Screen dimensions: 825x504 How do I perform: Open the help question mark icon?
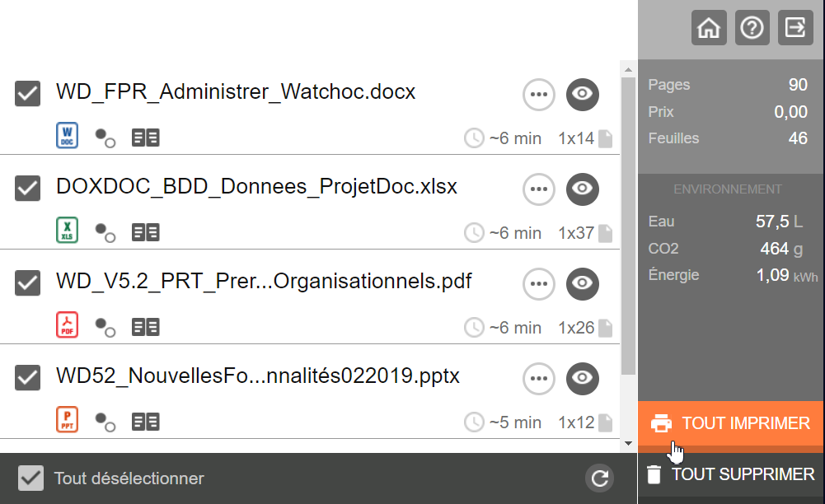point(752,28)
